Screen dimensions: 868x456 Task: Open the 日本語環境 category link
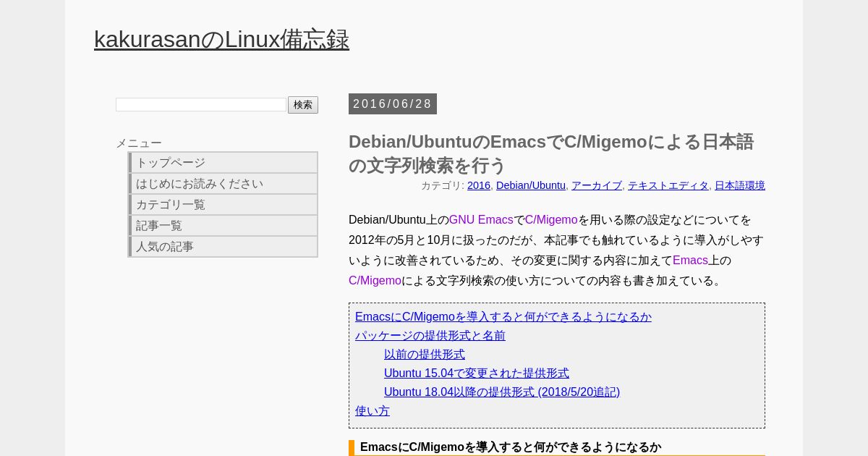click(740, 185)
